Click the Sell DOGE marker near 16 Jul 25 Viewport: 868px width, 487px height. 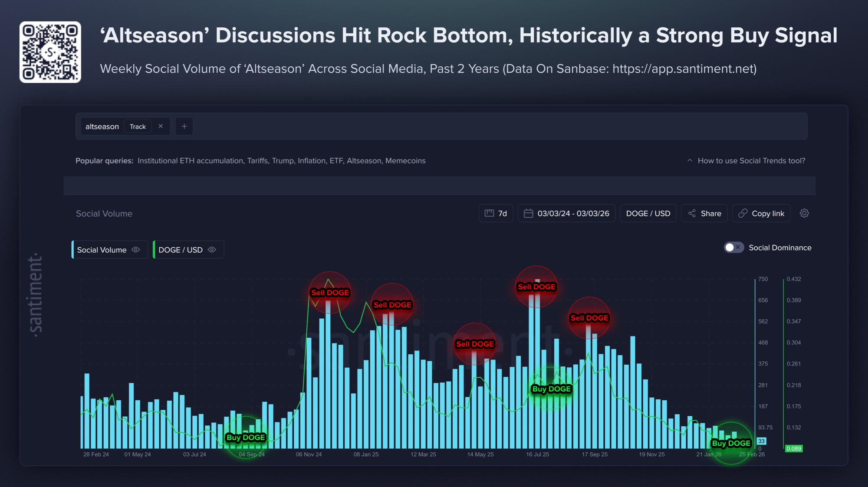pos(536,286)
